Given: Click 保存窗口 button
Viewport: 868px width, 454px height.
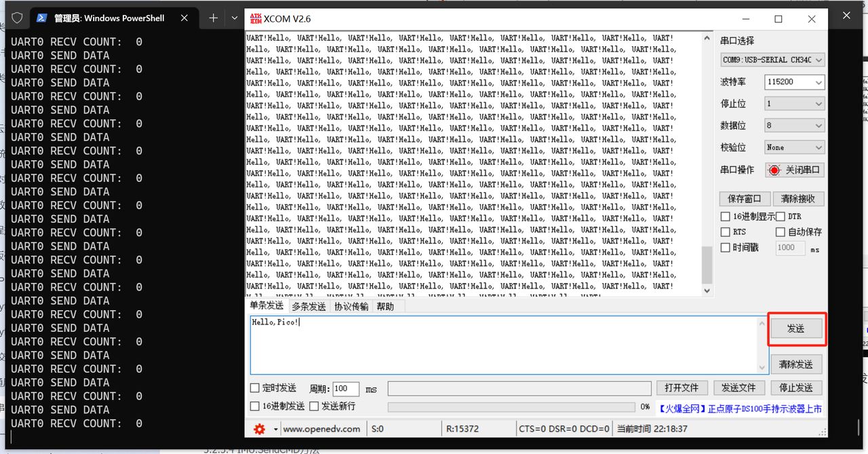Looking at the screenshot, I should tap(745, 199).
